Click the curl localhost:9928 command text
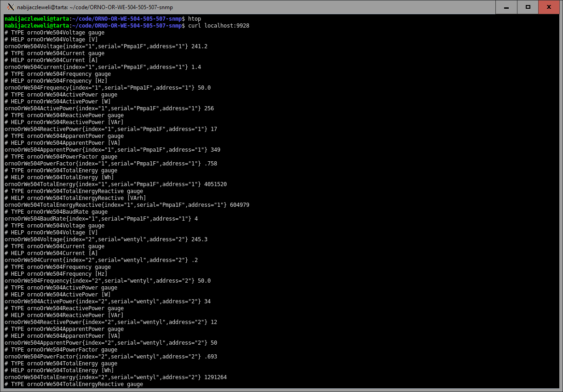 tap(218, 26)
